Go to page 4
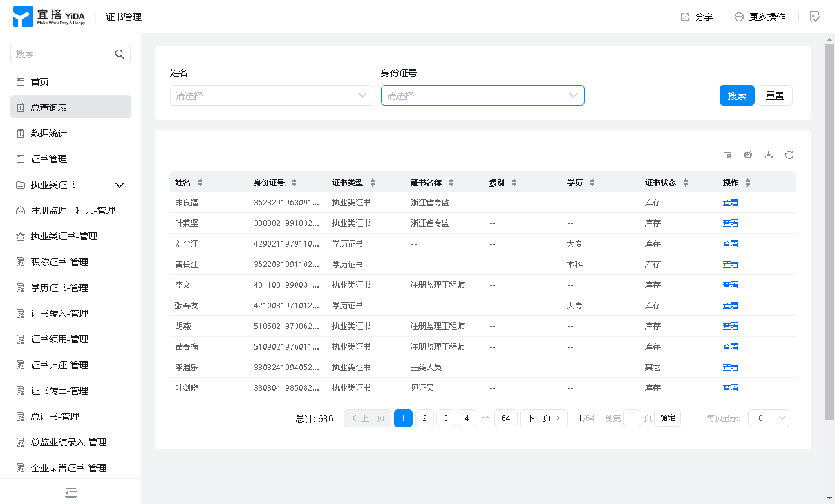Screen dimensions: 835x504 coord(467,418)
